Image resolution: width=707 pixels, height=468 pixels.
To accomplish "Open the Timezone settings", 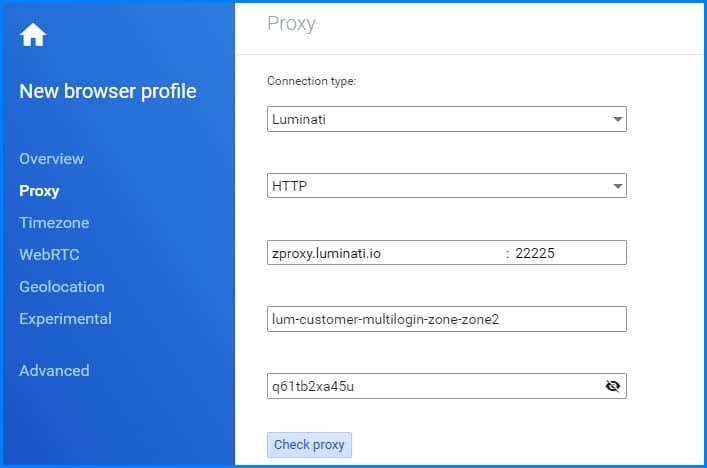I will [x=54, y=223].
